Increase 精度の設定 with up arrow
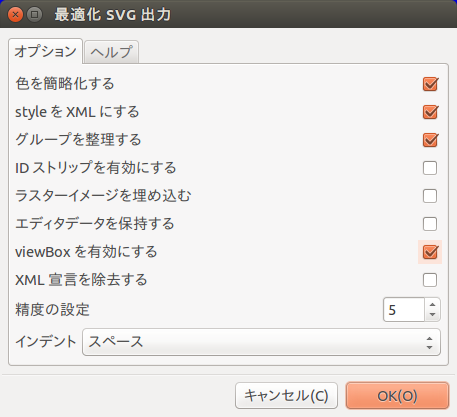This screenshot has height=417, width=457. [433, 305]
